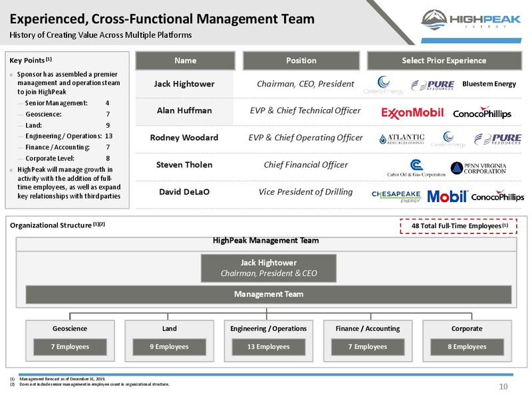Image resolution: width=532 pixels, height=399 pixels.
Task: Click Jack Hightower box in org chart
Action: click(269, 268)
